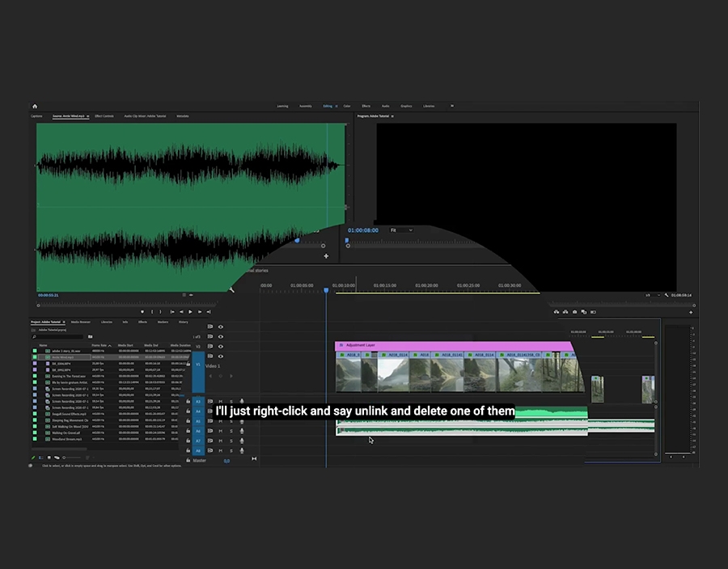Switch project panel to icon view
This screenshot has width=728, height=569.
click(49, 457)
